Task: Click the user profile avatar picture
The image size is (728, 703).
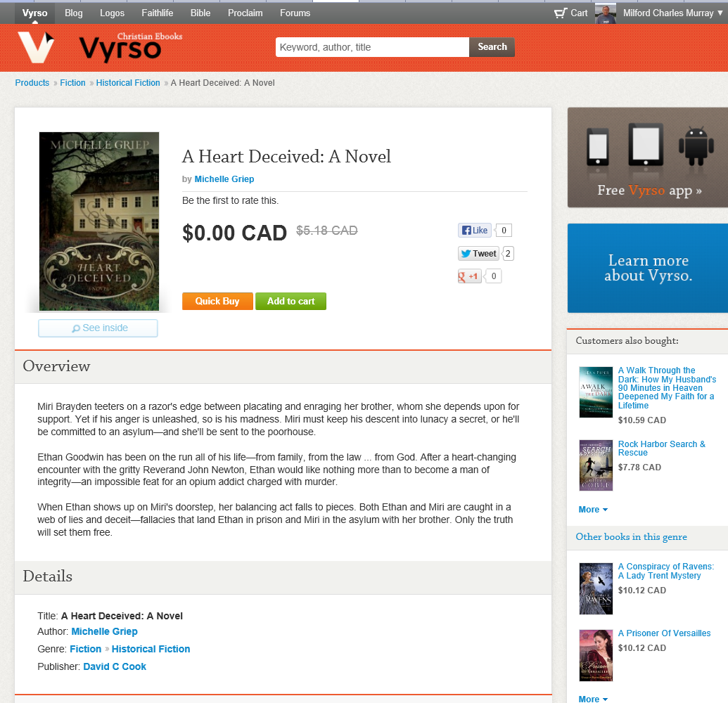Action: pyautogui.click(x=606, y=13)
